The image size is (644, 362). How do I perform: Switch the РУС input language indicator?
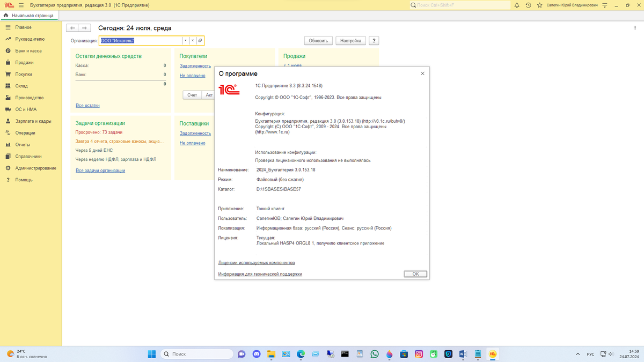click(590, 354)
